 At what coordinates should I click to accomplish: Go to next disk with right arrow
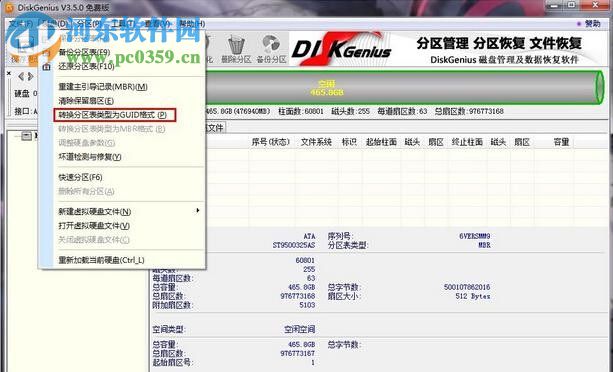pos(30,76)
